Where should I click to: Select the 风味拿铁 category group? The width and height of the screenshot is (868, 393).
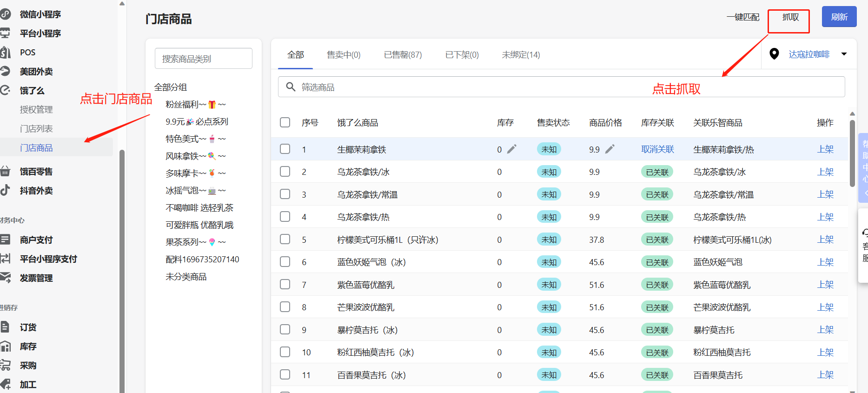click(196, 156)
